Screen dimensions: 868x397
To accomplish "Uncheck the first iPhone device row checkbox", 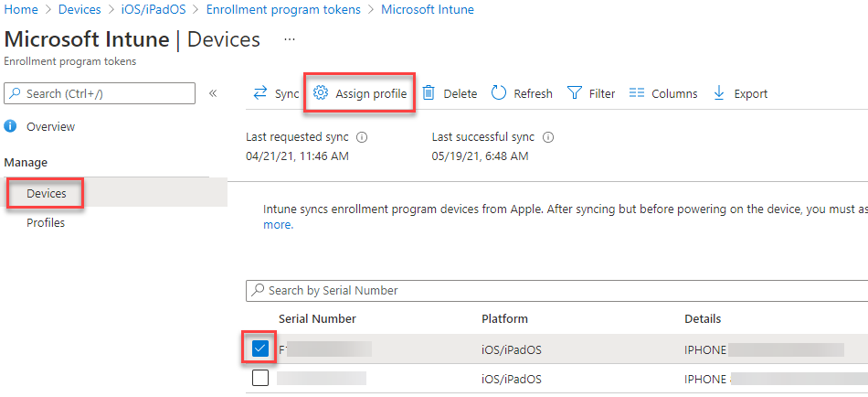I will pos(259,349).
